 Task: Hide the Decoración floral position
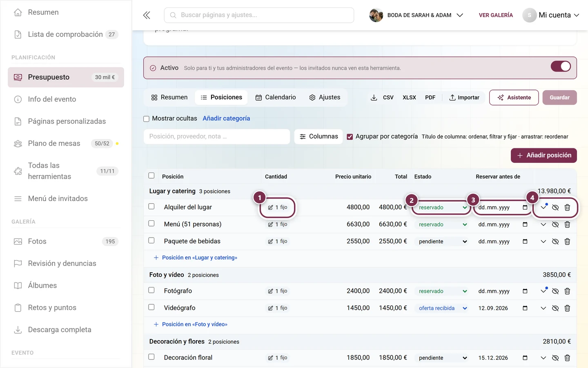coord(555,358)
